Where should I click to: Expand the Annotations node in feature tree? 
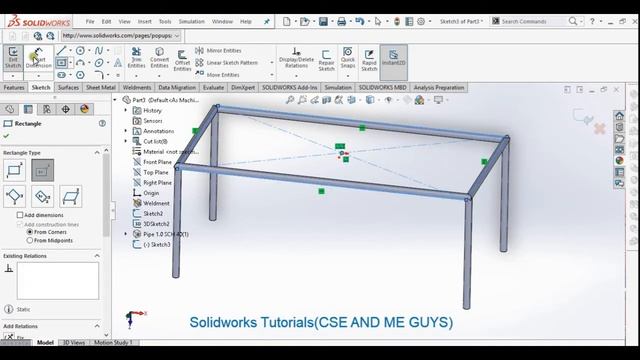tap(126, 131)
